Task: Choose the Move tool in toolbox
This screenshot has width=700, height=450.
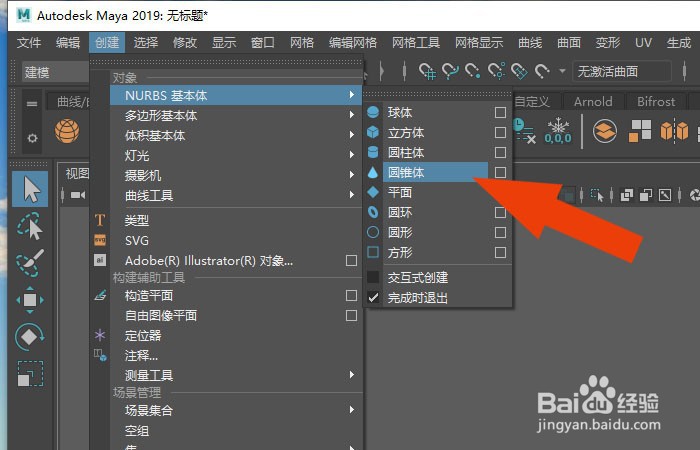Action: pos(30,300)
